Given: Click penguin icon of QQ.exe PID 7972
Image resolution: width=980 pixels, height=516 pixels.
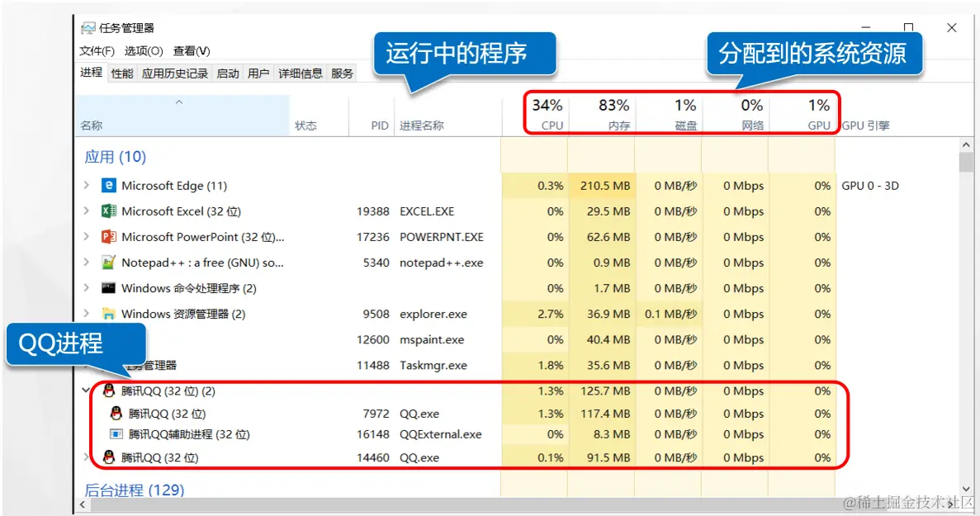Looking at the screenshot, I should [116, 413].
